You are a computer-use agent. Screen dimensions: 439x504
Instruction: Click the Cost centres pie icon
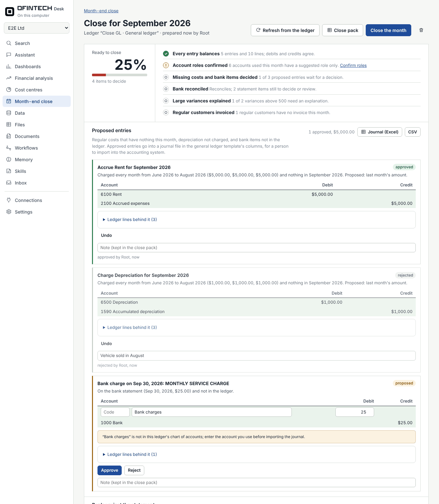pyautogui.click(x=9, y=90)
